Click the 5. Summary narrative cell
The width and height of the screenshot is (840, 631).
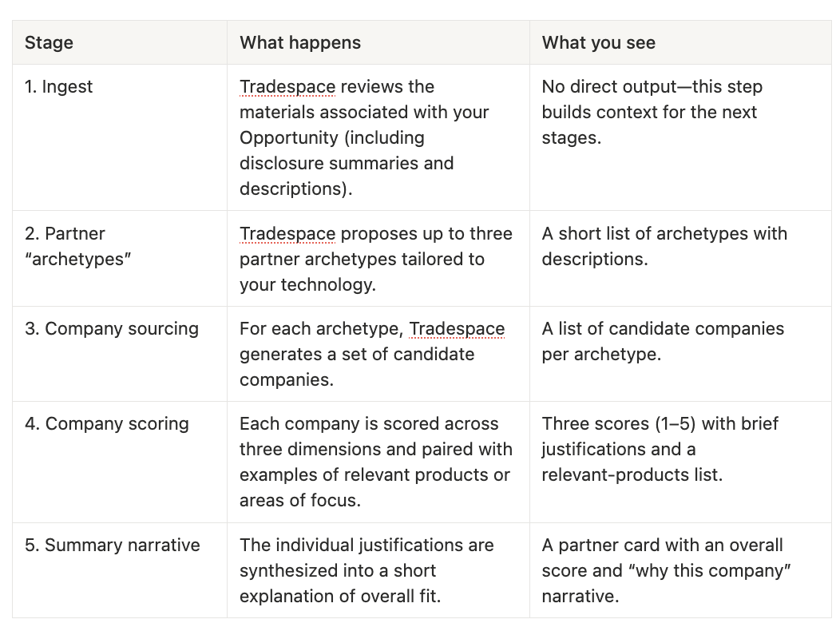point(120,570)
